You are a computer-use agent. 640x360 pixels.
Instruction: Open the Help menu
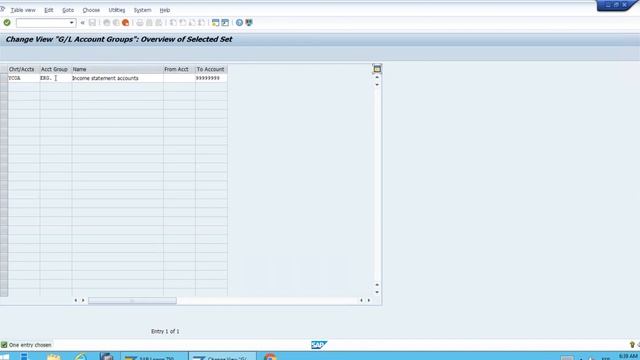(x=165, y=10)
